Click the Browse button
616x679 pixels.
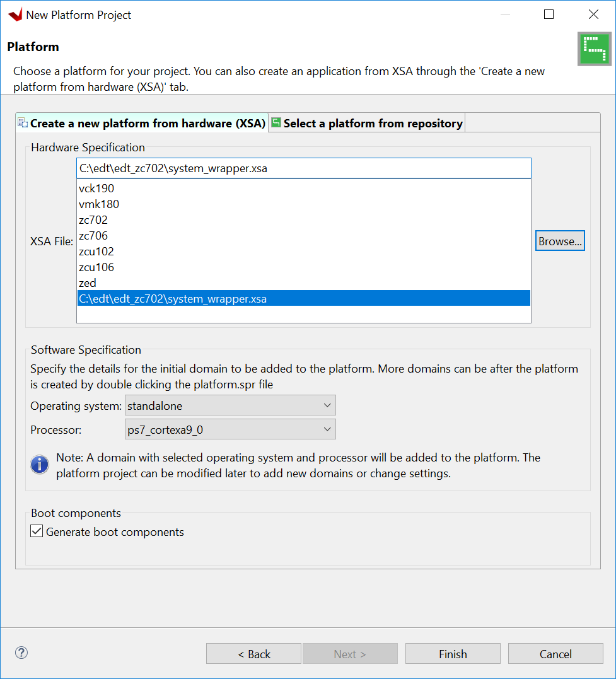pyautogui.click(x=560, y=241)
